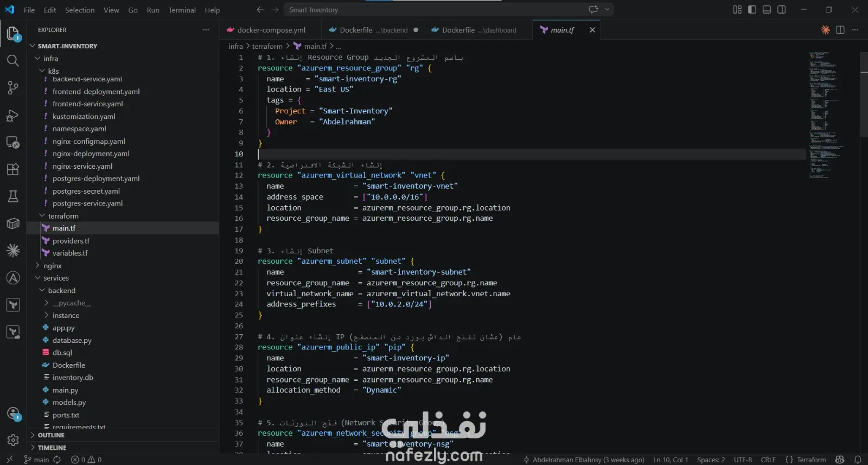Image resolution: width=868 pixels, height=465 pixels.
Task: Switch to the Dockerfile backend tab
Action: (x=373, y=30)
